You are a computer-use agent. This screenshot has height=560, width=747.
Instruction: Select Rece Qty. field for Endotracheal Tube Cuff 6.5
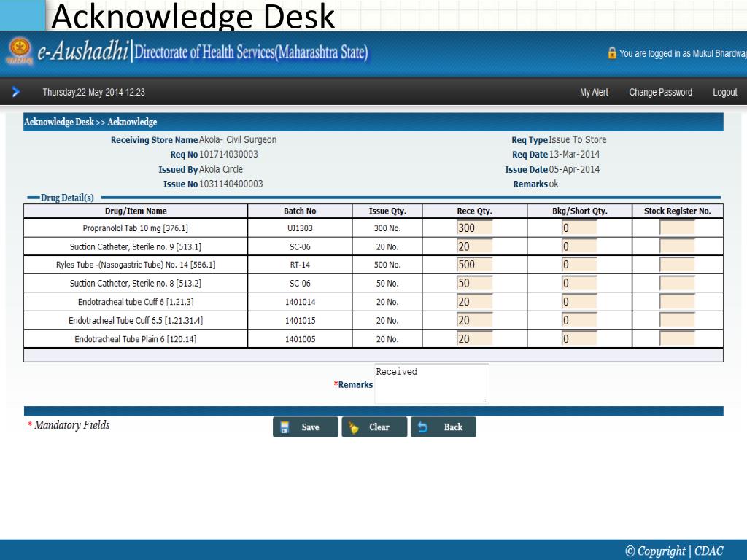pyautogui.click(x=474, y=320)
